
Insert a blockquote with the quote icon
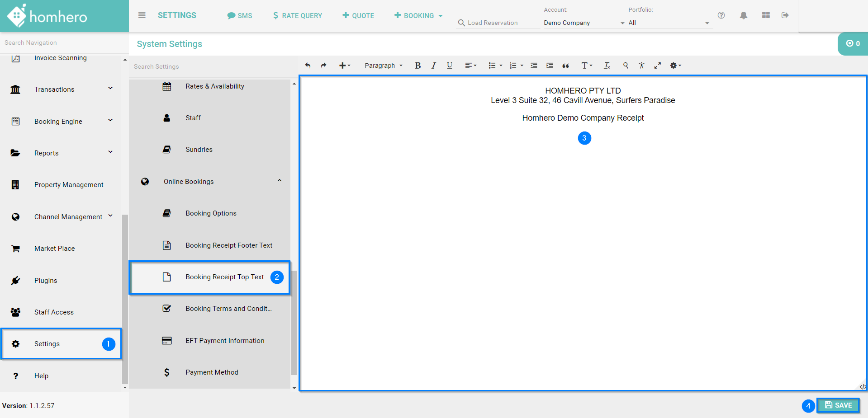point(565,66)
